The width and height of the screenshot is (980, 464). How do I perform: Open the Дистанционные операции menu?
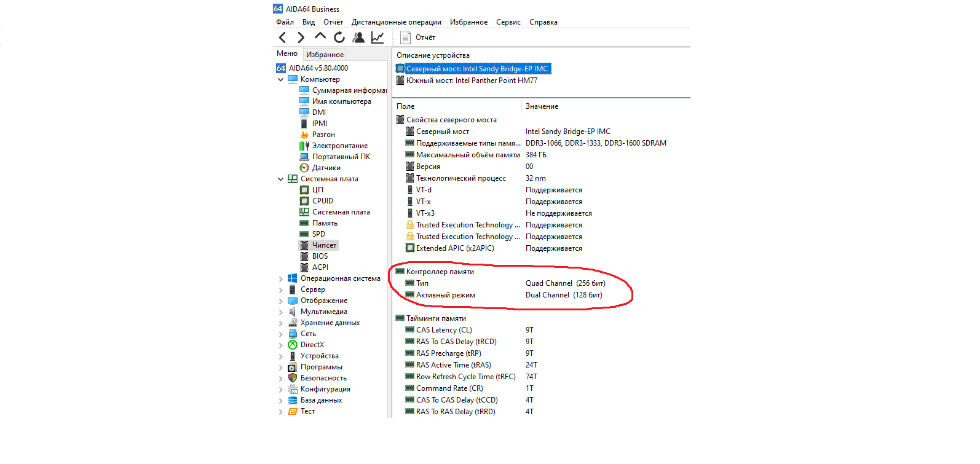[x=397, y=22]
